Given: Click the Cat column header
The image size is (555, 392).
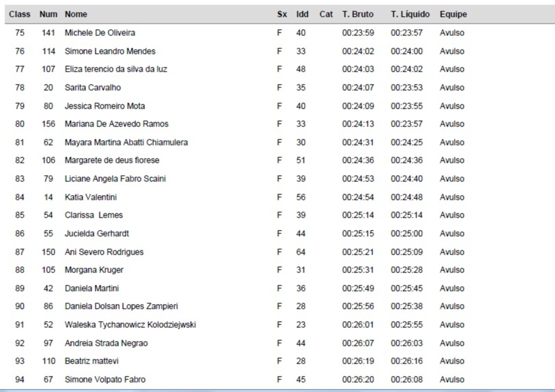Looking at the screenshot, I should click(x=326, y=15).
